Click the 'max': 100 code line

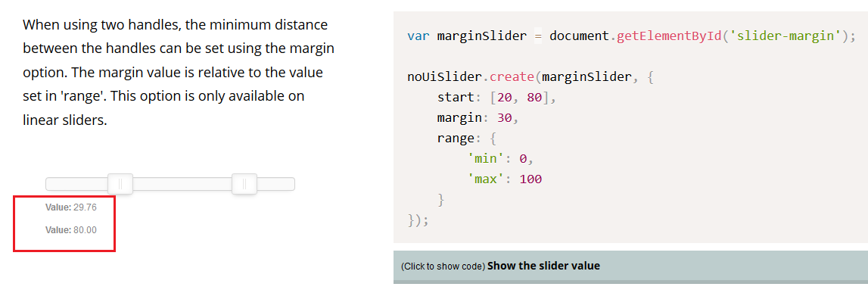(x=504, y=179)
